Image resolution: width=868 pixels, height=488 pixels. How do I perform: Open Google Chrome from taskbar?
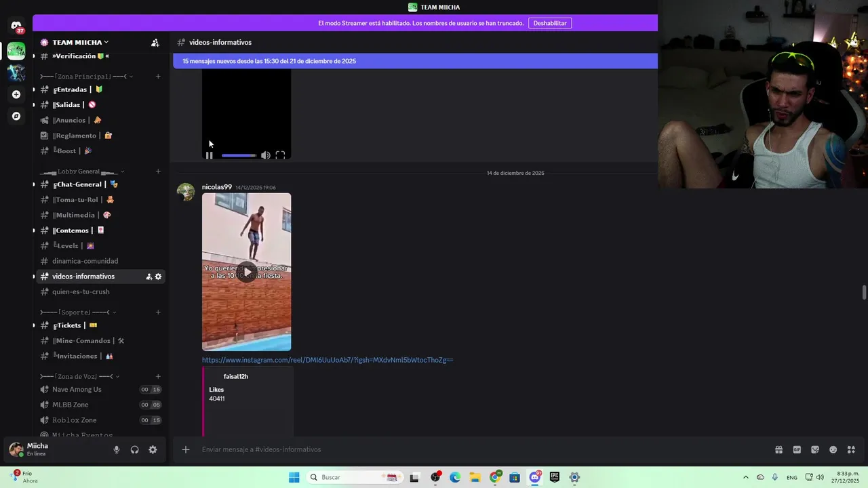[x=495, y=477]
